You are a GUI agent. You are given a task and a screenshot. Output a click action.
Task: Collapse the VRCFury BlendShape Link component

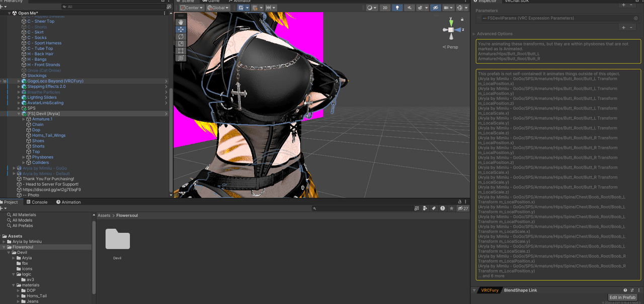(x=474, y=290)
